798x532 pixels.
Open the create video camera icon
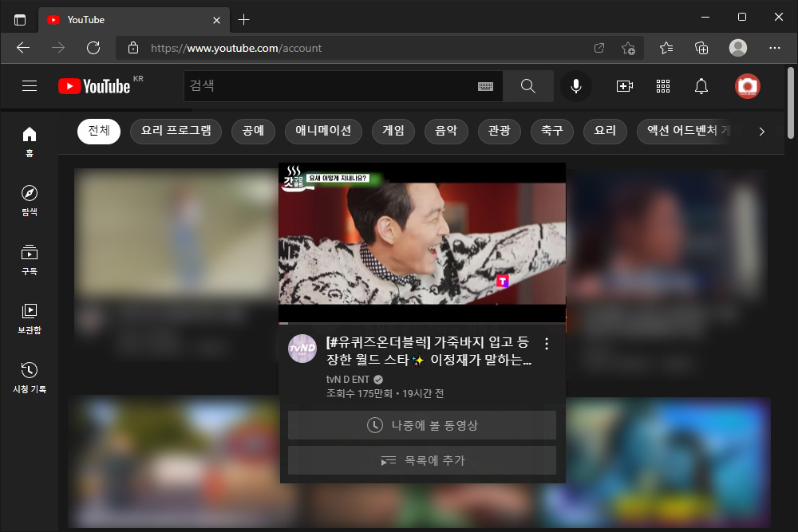point(625,86)
